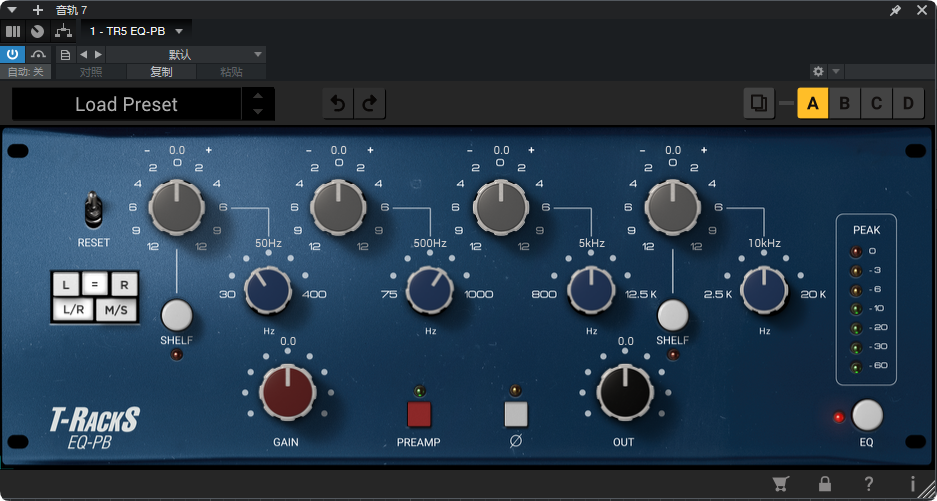Click the 50Hz band gain knob
The height and width of the screenshot is (501, 937).
tap(177, 206)
